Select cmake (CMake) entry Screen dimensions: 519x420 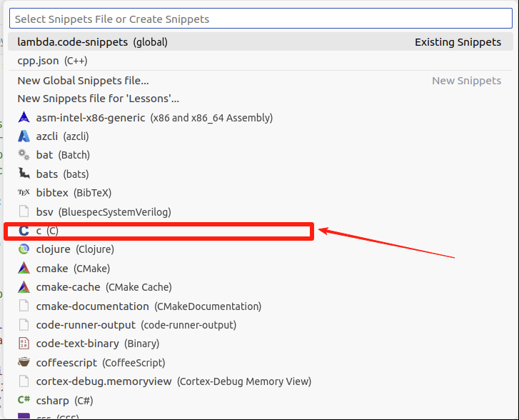(261, 269)
